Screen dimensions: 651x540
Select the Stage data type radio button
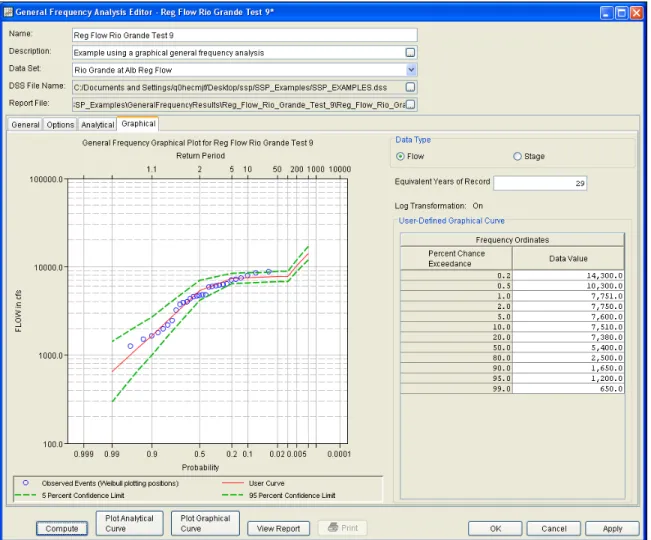517,156
